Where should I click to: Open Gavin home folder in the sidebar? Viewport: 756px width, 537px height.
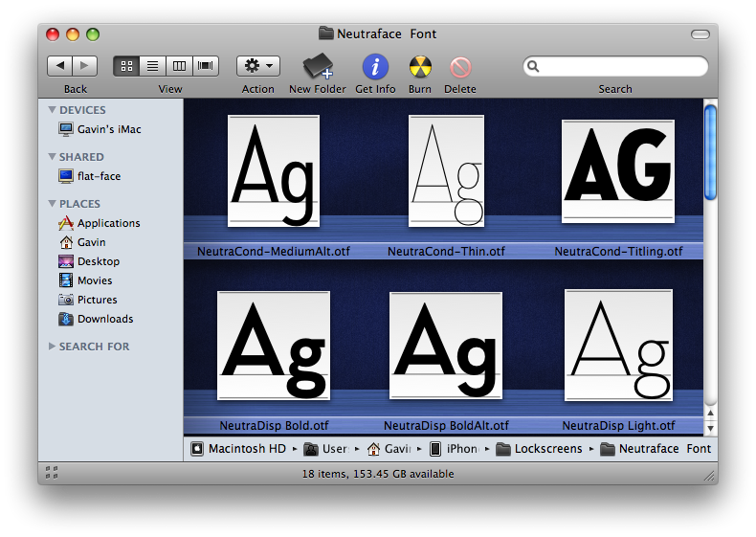pos(82,242)
